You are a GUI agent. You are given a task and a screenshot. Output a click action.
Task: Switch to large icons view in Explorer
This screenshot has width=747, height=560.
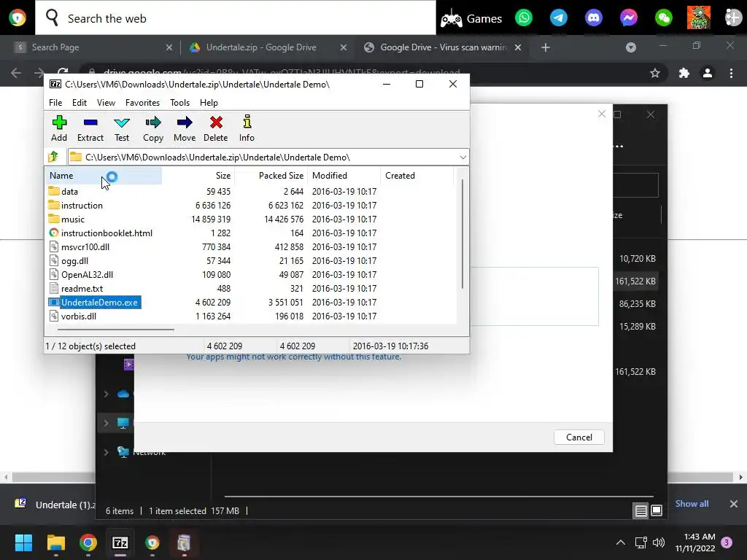tap(657, 510)
